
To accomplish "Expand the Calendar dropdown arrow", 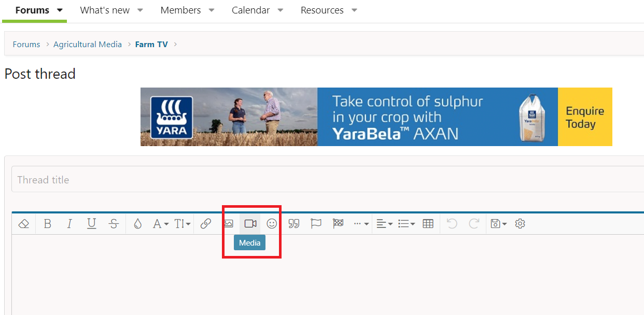I will 281,10.
